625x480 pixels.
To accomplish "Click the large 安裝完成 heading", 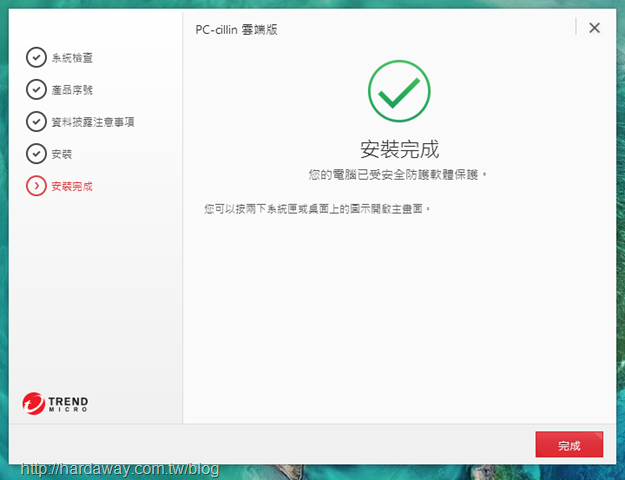I will point(399,149).
